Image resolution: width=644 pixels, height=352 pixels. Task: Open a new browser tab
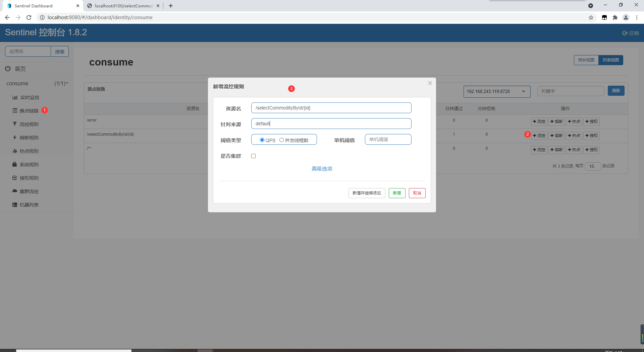(x=171, y=6)
